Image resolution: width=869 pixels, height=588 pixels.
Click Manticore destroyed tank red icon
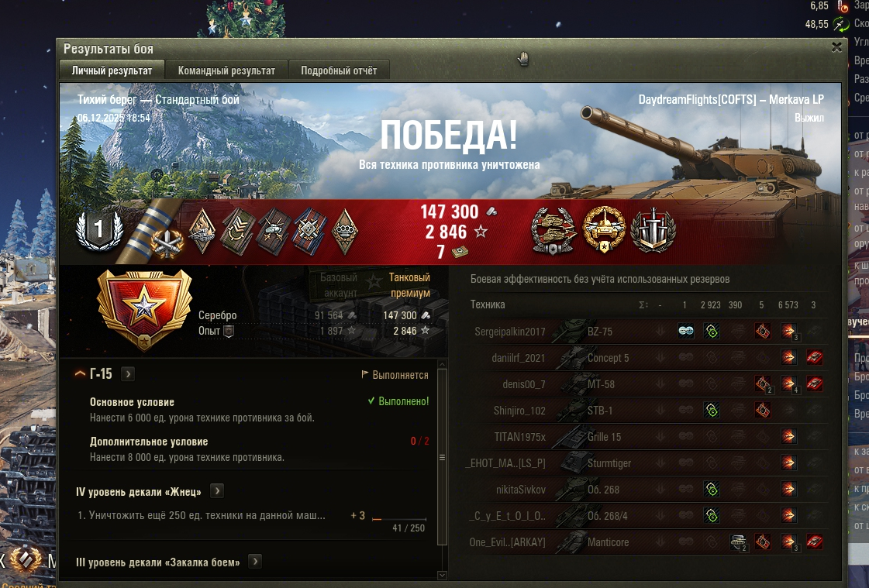(814, 542)
